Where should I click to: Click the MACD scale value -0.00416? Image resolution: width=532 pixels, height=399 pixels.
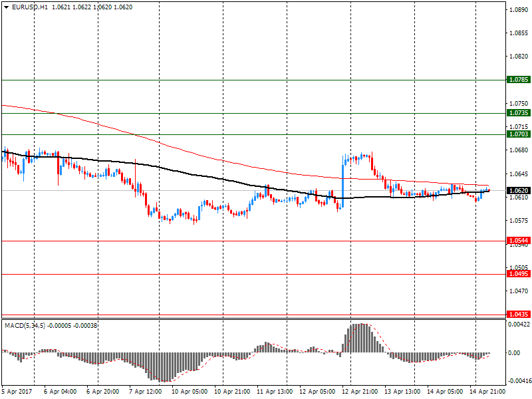pyautogui.click(x=519, y=381)
